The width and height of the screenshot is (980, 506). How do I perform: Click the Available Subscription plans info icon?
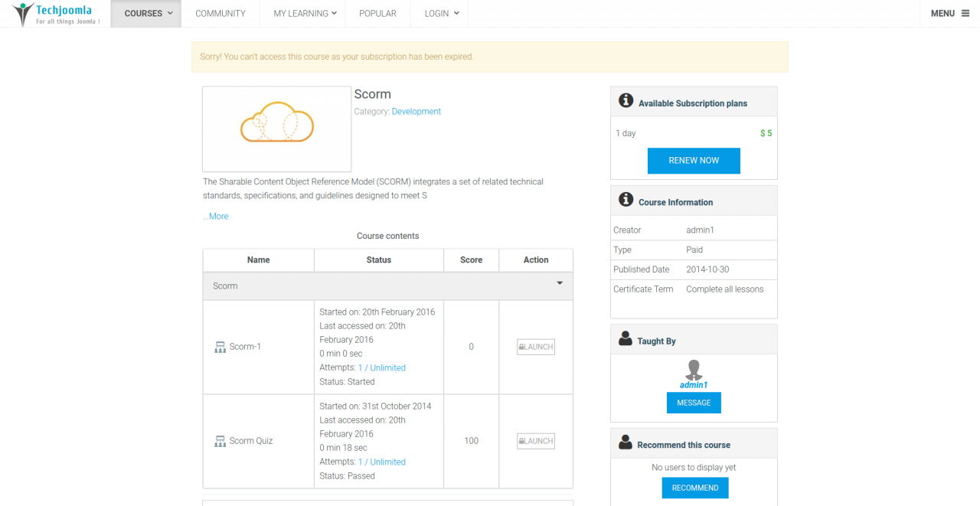(x=626, y=101)
